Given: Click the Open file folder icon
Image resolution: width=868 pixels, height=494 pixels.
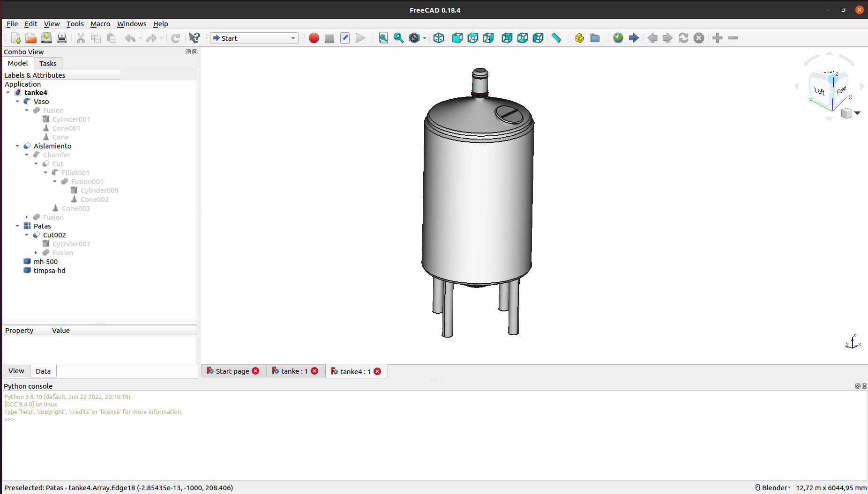Looking at the screenshot, I should (31, 38).
